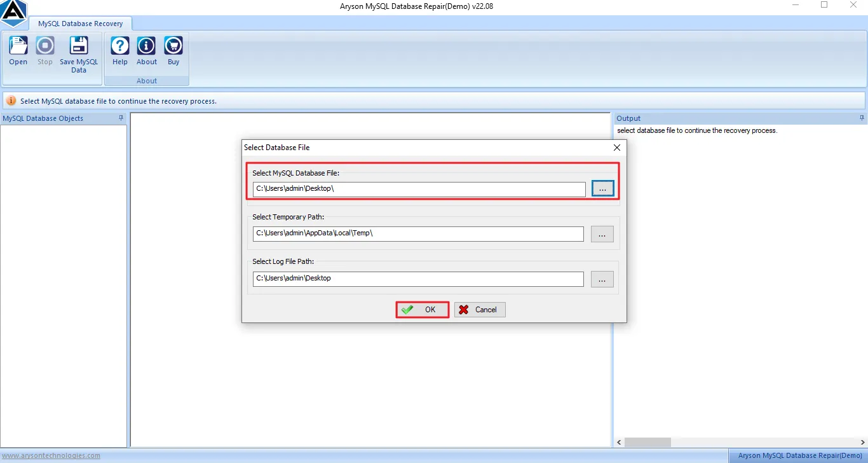The height and width of the screenshot is (463, 868).
Task: Click the Stop toolbar icon
Action: (45, 51)
